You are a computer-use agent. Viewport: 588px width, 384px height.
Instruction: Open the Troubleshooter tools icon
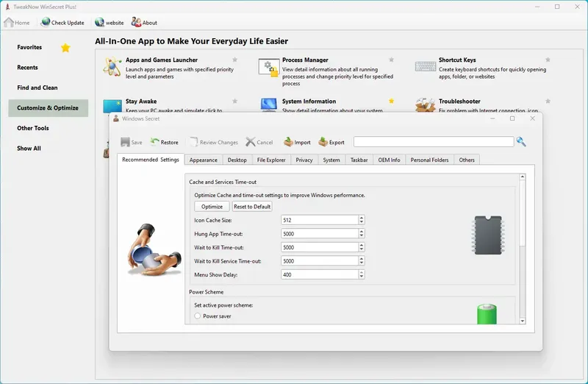426,104
